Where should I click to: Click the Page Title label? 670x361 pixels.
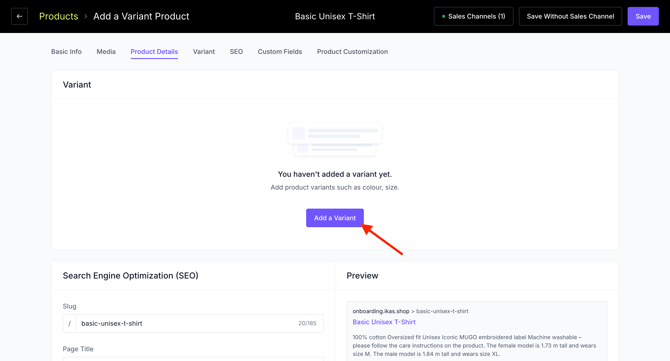point(78,349)
